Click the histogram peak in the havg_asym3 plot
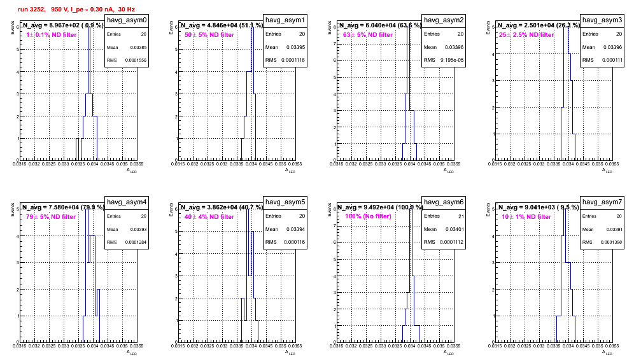 566,27
